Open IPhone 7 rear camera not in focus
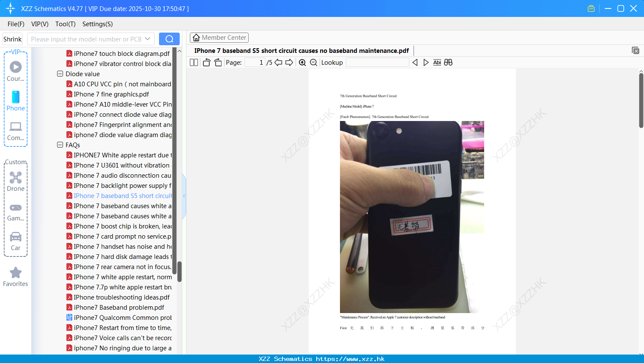 119,267
